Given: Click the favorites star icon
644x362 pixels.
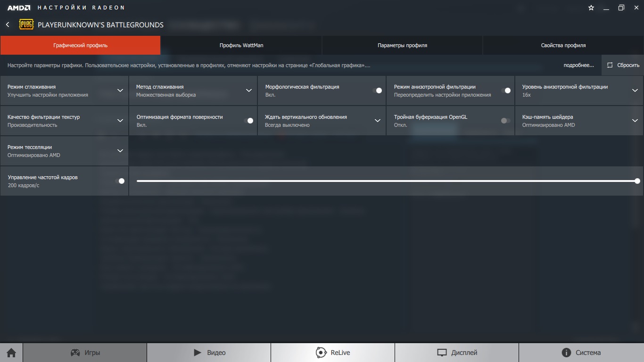Looking at the screenshot, I should click(x=591, y=8).
